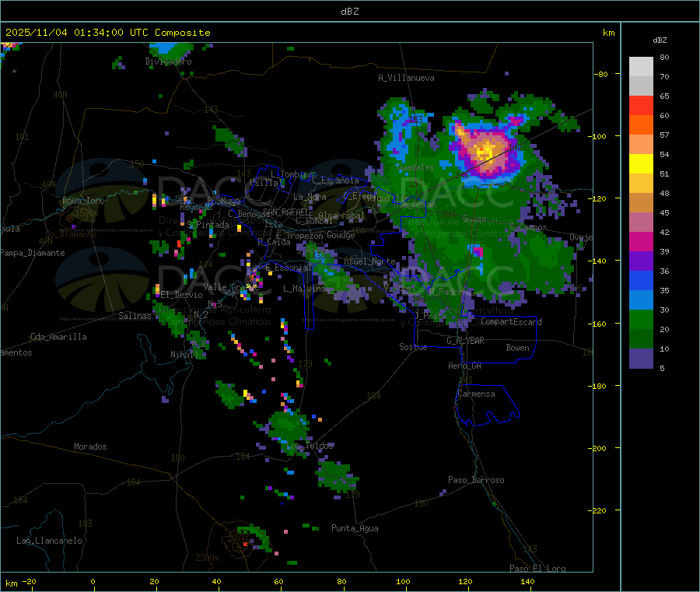
Task: Select the 'L_Malvinas' map label
Action: (306, 289)
